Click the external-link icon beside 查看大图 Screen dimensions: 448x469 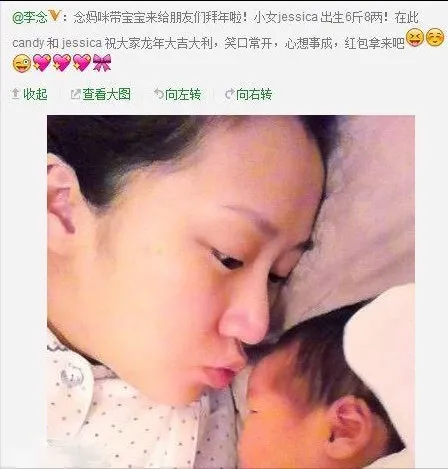click(x=76, y=94)
